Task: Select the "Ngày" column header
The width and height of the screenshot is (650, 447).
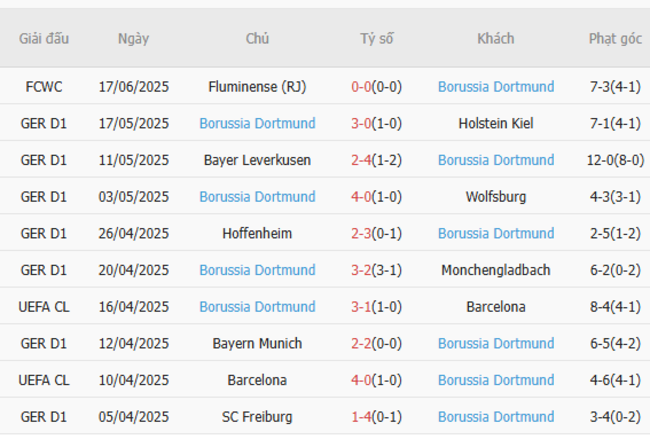Action: coord(133,39)
